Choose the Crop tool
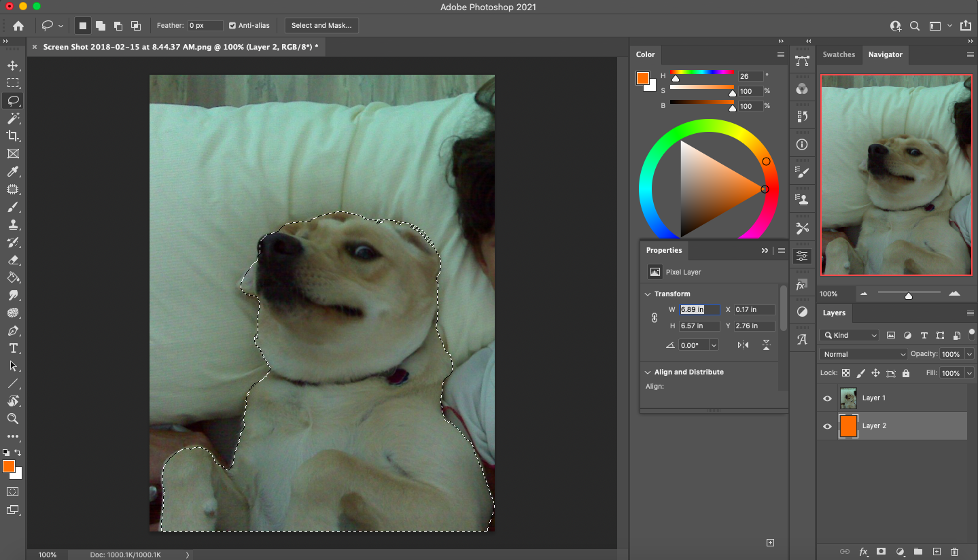The width and height of the screenshot is (978, 560). (x=13, y=136)
